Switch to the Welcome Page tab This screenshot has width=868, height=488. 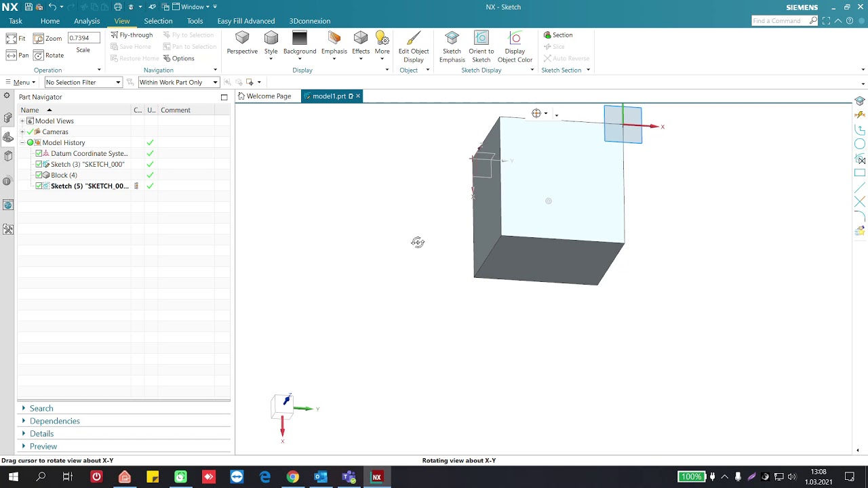[264, 96]
